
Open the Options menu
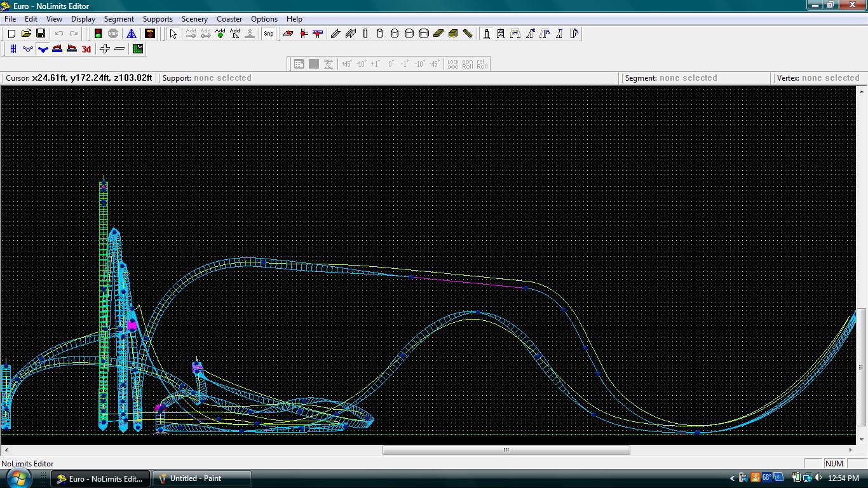click(x=264, y=19)
